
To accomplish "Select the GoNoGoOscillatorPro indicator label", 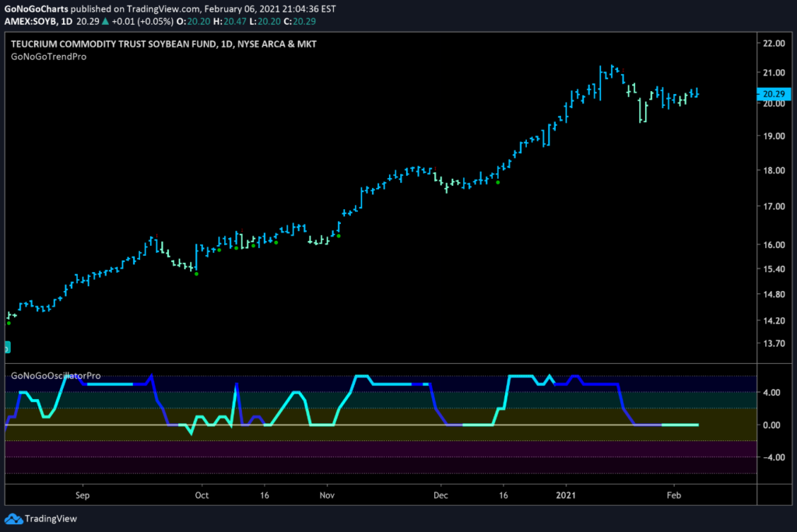I will tap(56, 376).
